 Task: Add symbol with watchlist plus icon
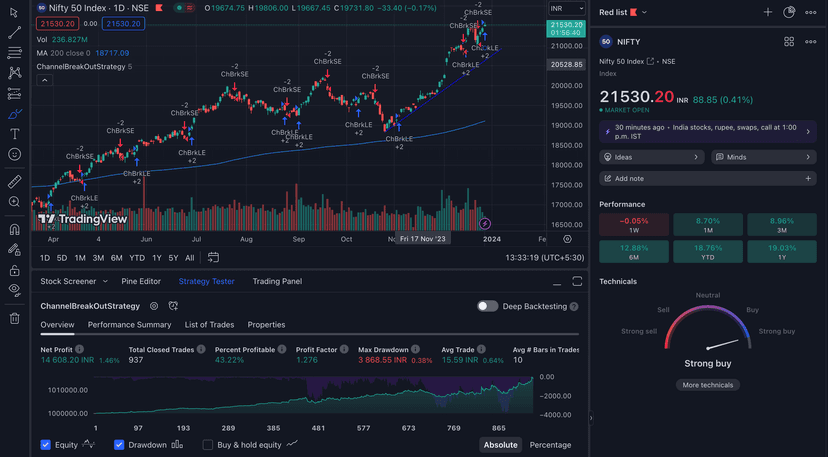(x=767, y=12)
